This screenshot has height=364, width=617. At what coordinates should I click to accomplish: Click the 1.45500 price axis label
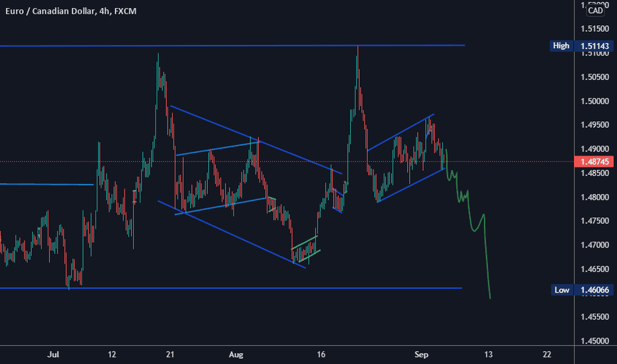594,317
